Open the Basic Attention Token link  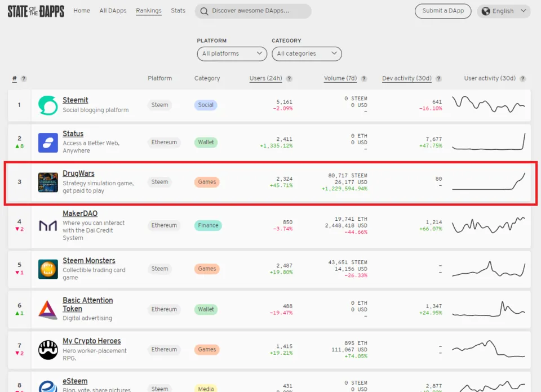88,305
